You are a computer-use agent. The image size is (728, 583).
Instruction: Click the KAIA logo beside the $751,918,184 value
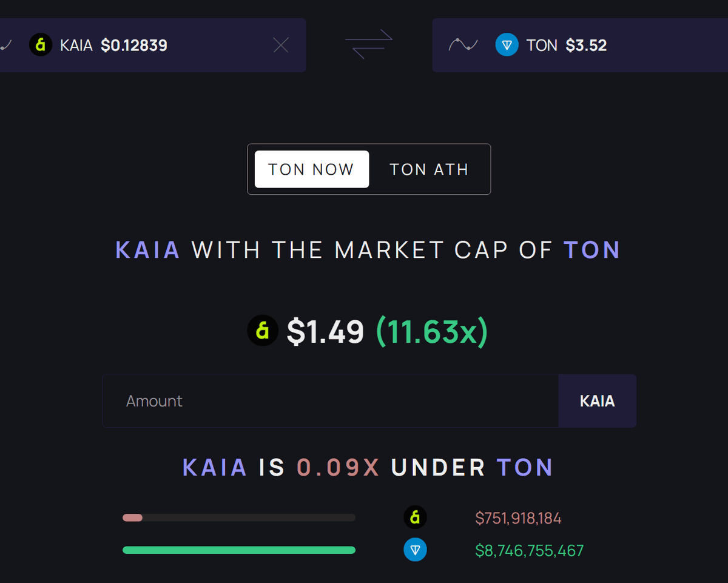[x=415, y=517]
